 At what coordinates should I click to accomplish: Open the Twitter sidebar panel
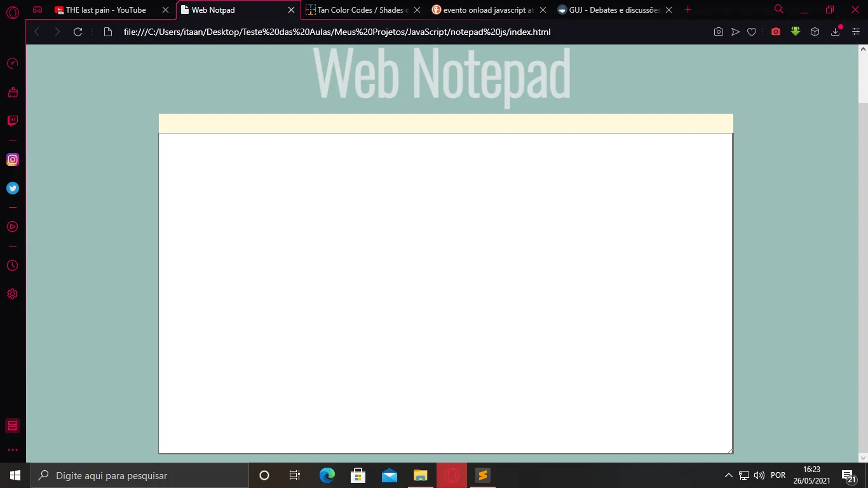pyautogui.click(x=12, y=188)
